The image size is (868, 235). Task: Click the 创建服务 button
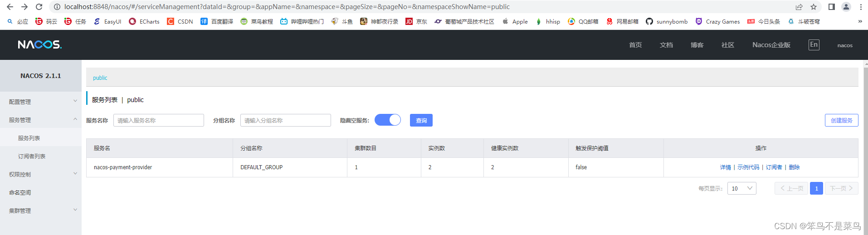842,120
